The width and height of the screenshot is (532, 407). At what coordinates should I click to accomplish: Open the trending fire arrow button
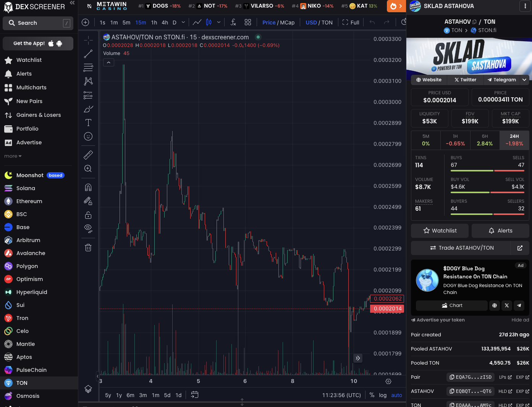[x=396, y=6]
